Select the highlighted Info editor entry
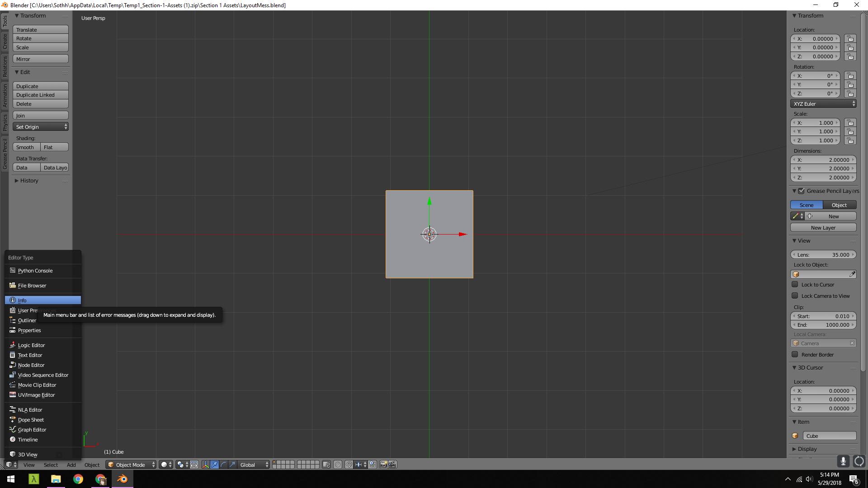 (43, 300)
